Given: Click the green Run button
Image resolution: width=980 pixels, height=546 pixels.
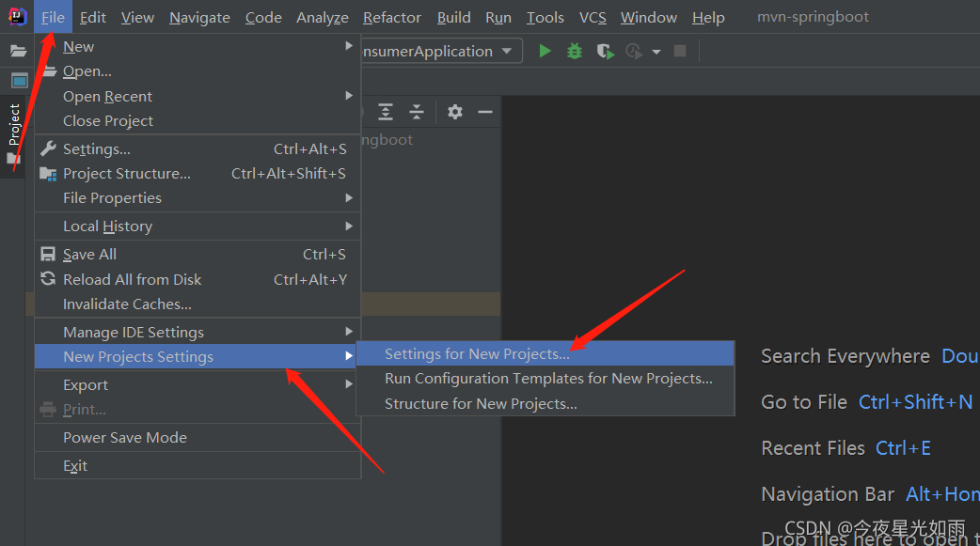Looking at the screenshot, I should click(x=545, y=51).
